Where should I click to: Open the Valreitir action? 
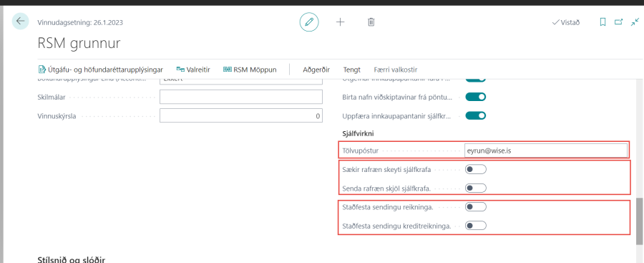[193, 70]
